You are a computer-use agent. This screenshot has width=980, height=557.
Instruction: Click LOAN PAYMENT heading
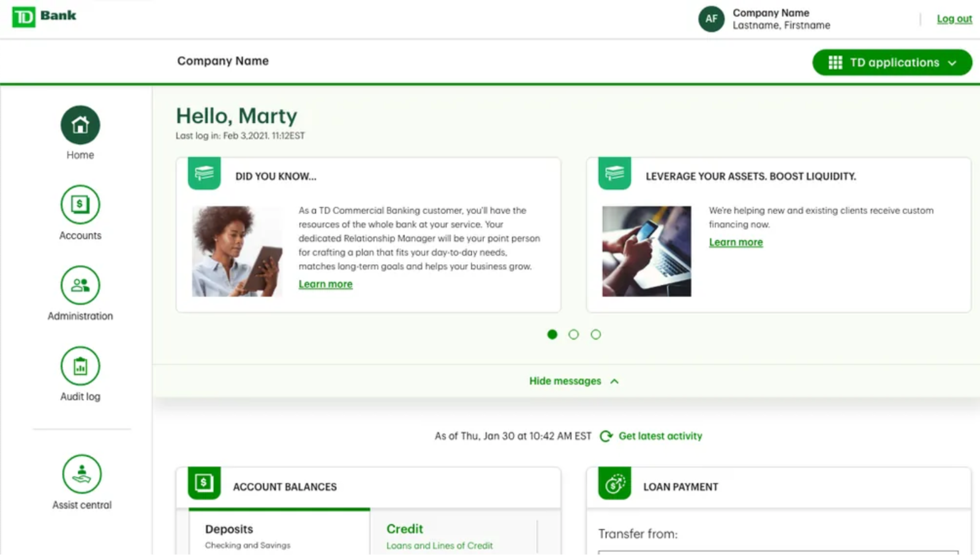[680, 487]
